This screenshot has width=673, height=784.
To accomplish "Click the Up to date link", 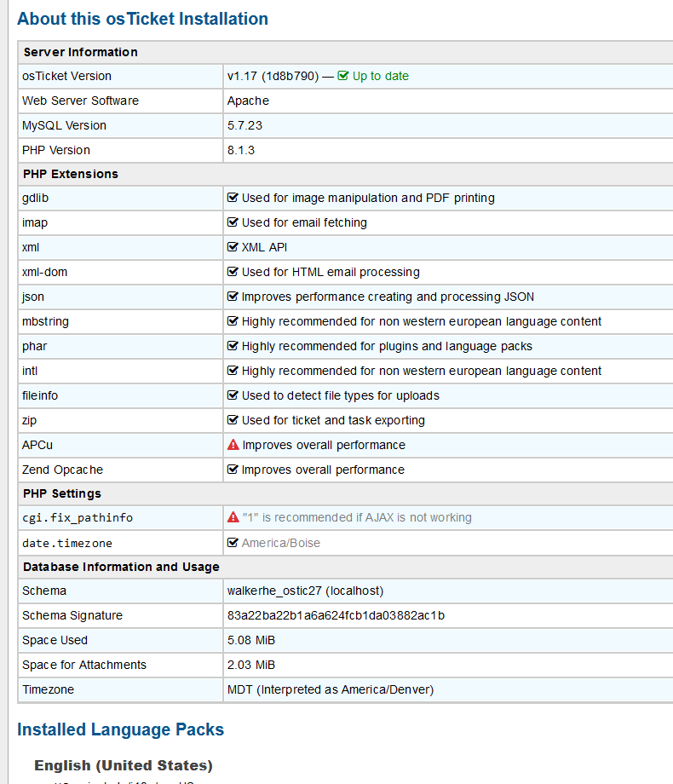I will [x=380, y=76].
